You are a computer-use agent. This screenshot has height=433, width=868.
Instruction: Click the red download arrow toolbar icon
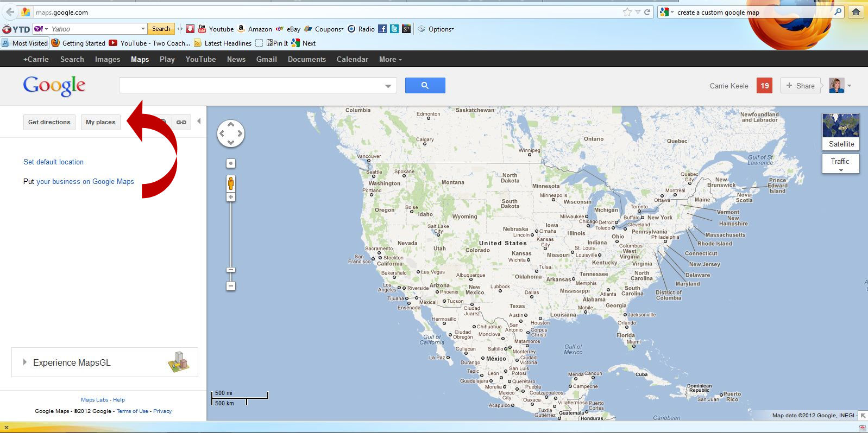tap(190, 29)
